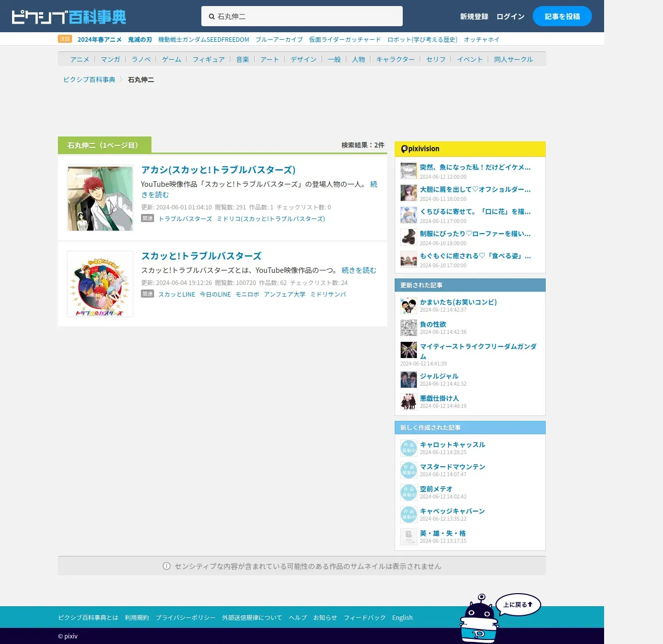This screenshot has width=663, height=644.
Task: Open the アカシ(スカッと!トラブルバスターズ) article title
Action: coord(218,170)
